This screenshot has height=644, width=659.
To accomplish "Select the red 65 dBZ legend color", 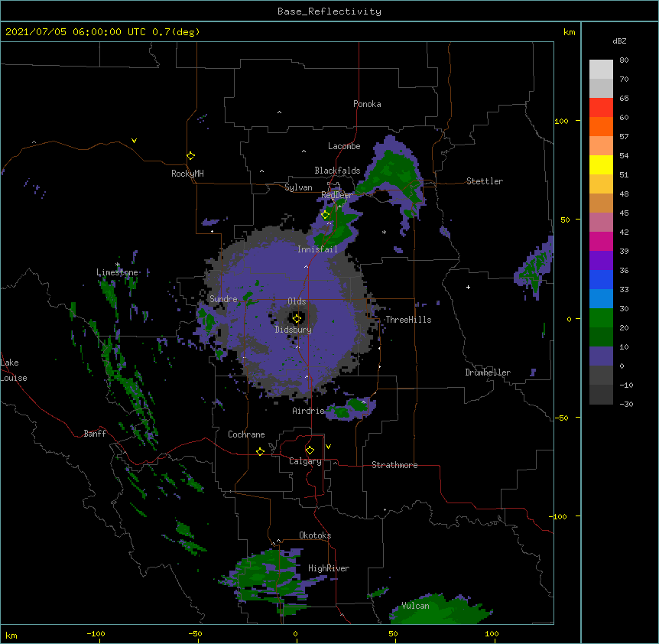I will tap(601, 108).
